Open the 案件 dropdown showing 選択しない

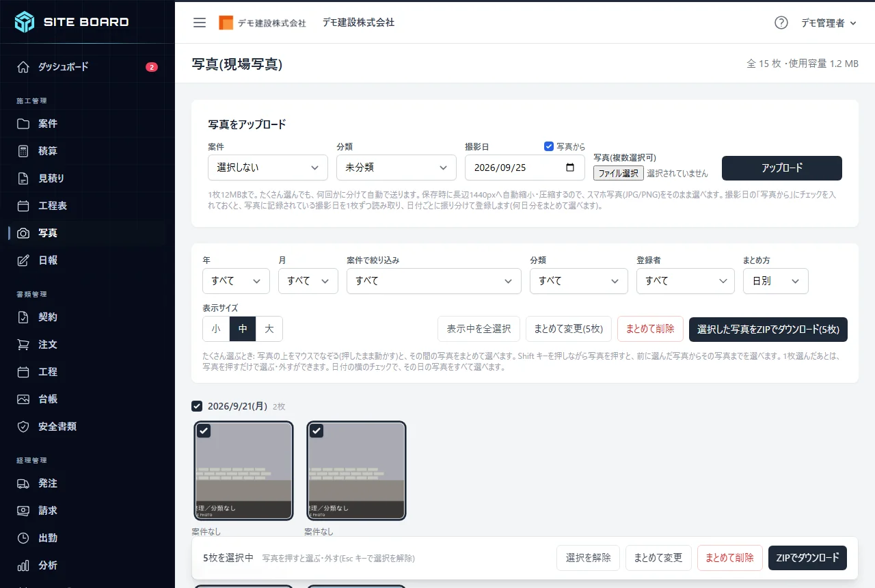point(268,168)
